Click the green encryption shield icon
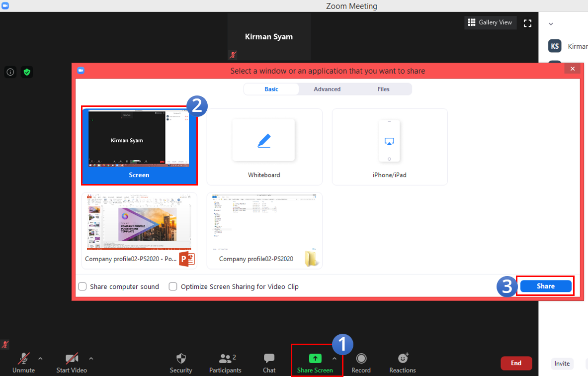 point(27,72)
